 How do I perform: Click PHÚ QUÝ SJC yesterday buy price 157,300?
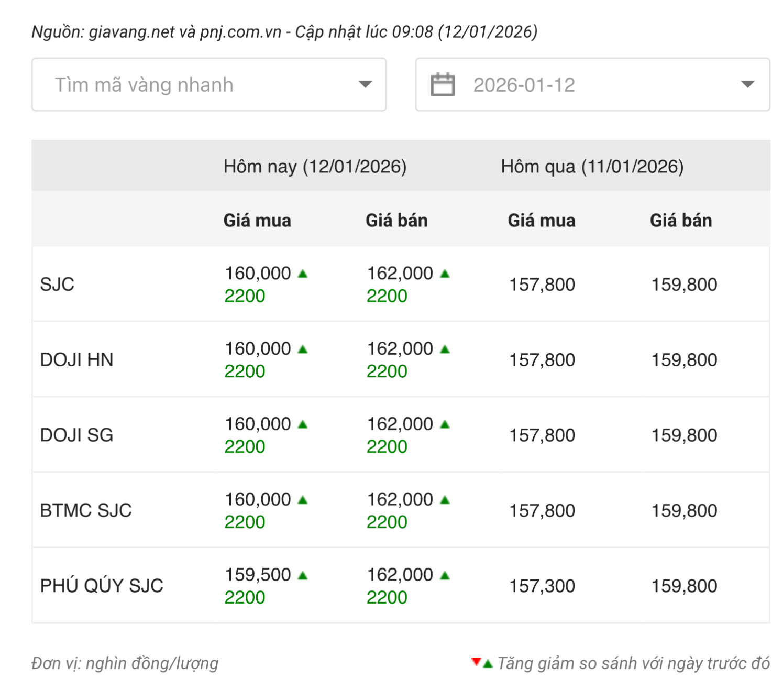pos(542,586)
